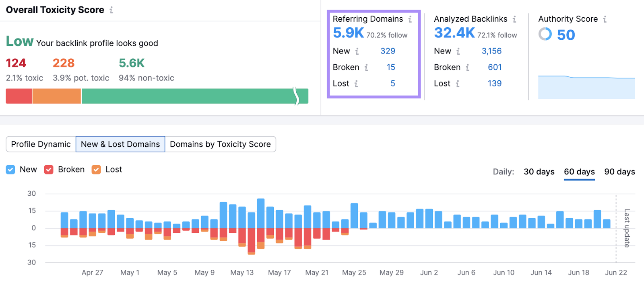This screenshot has height=287, width=644.
Task: Click info icon beside Analyzed Backlinks Lost
Action: tap(458, 84)
